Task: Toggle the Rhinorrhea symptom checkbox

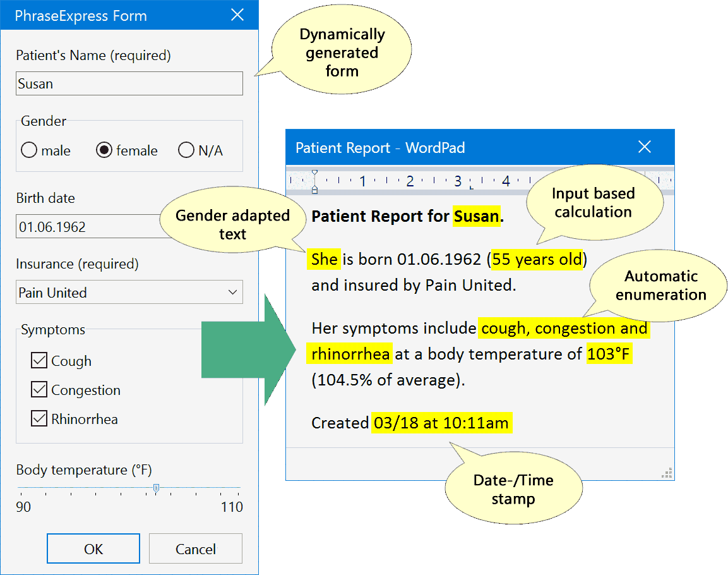Action: pyautogui.click(x=39, y=418)
